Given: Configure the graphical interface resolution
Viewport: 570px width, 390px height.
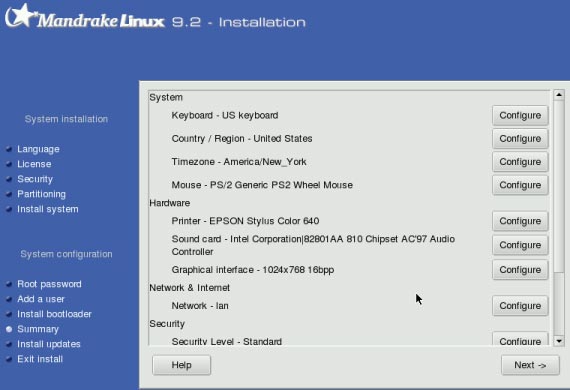Looking at the screenshot, I should coord(520,270).
